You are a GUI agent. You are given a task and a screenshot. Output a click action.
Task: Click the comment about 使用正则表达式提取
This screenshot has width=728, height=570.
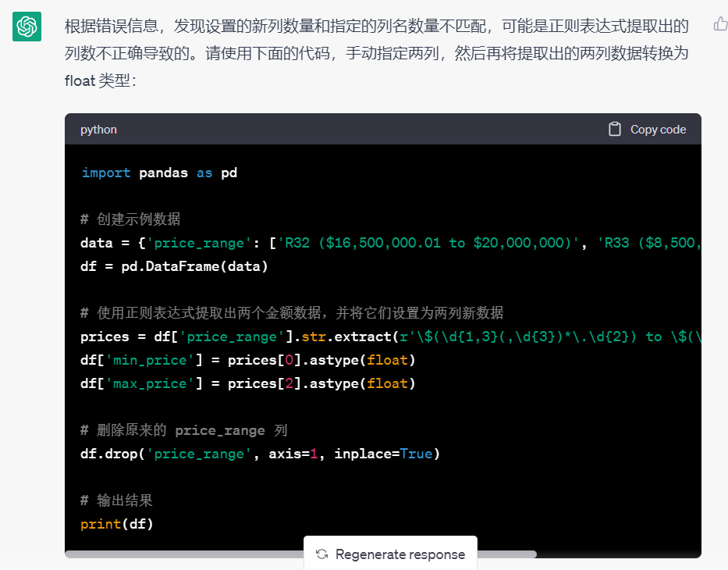point(292,312)
